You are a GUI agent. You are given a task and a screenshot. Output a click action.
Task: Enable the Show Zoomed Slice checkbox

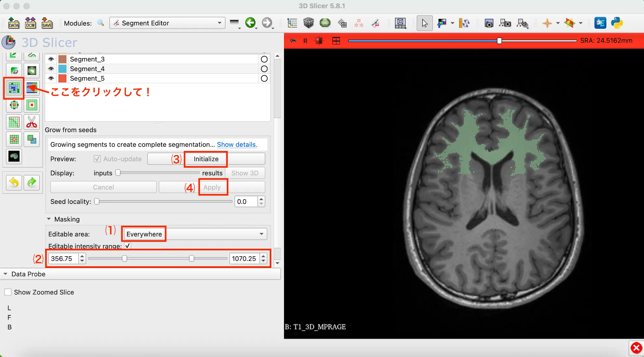point(8,292)
